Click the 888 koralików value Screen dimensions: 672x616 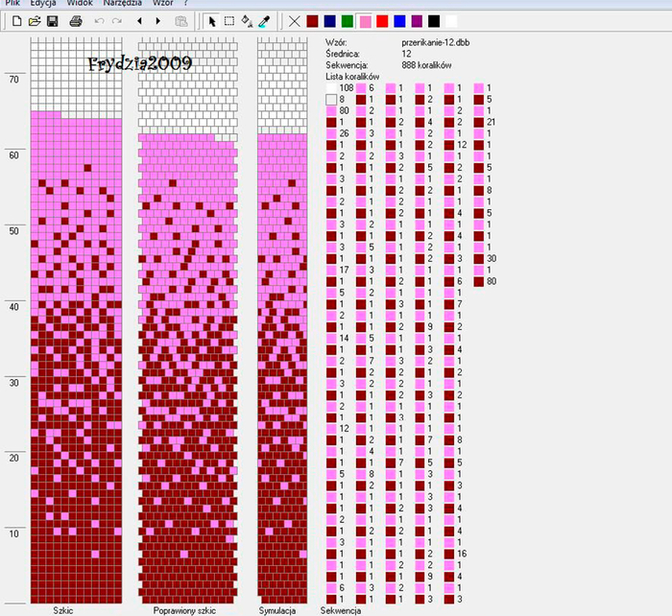(x=426, y=65)
